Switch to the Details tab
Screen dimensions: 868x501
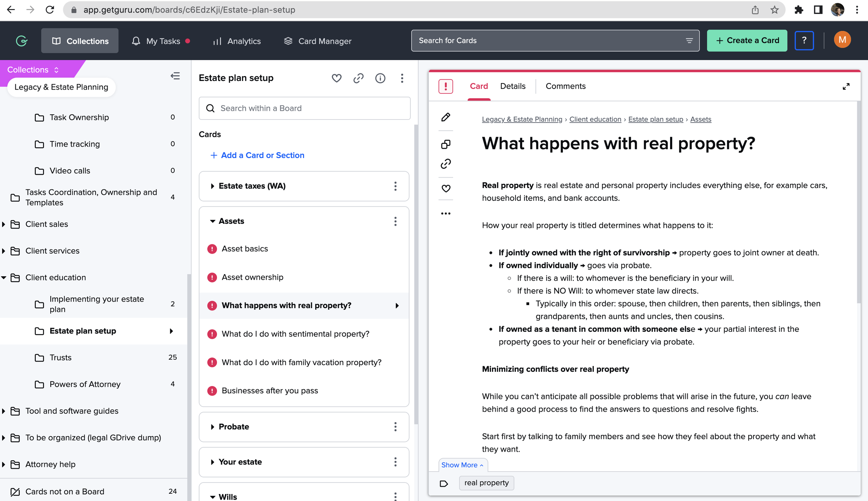click(512, 86)
